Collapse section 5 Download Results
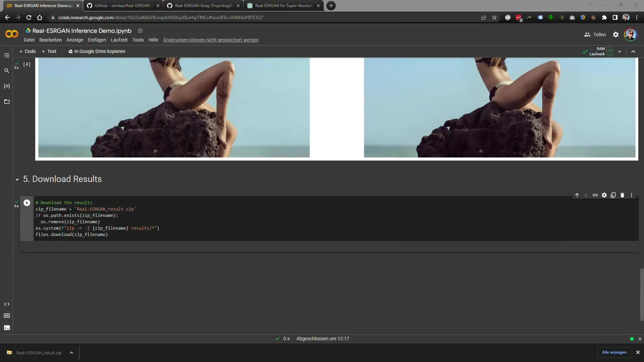 [x=17, y=179]
